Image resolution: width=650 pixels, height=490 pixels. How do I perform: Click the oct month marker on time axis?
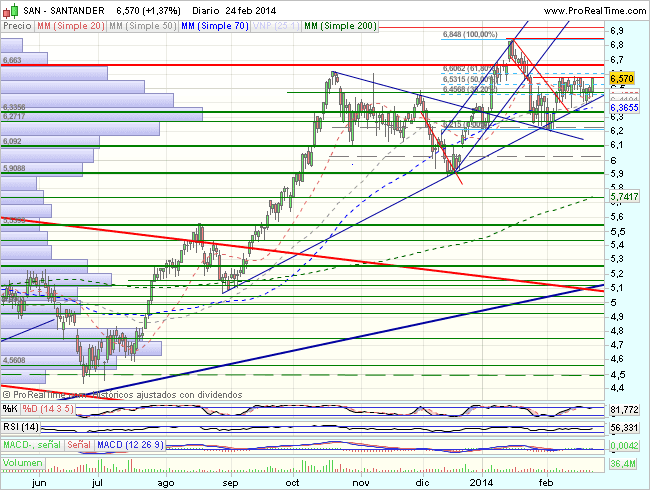click(x=293, y=483)
